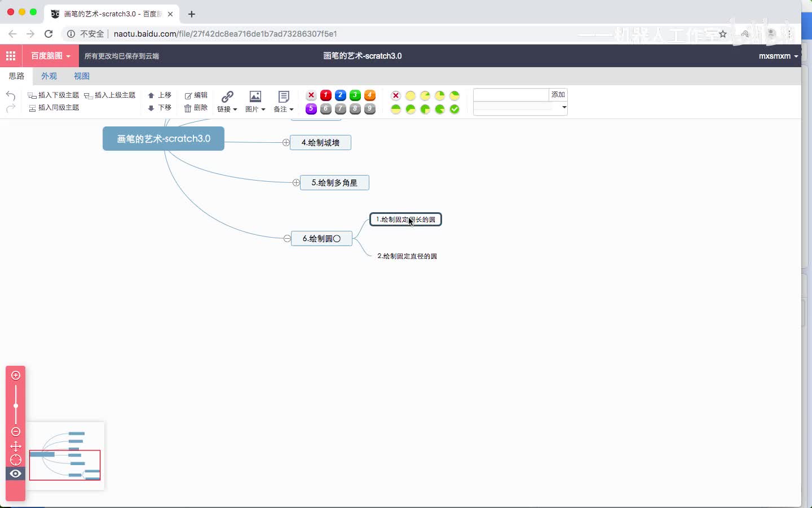Go back in the browser
Image resolution: width=812 pixels, height=508 pixels.
click(12, 34)
